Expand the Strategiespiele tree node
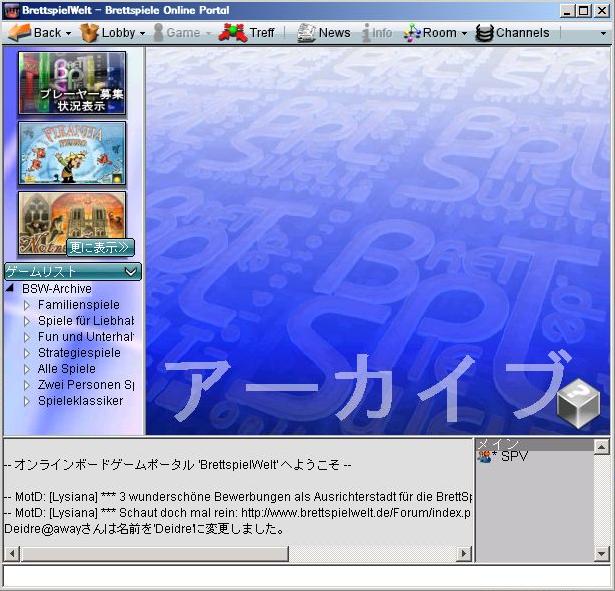The width and height of the screenshot is (615, 591). 27,353
